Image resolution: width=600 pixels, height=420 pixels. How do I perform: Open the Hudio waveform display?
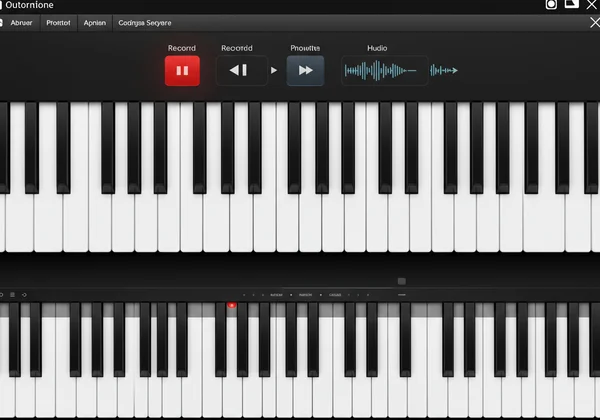point(384,71)
